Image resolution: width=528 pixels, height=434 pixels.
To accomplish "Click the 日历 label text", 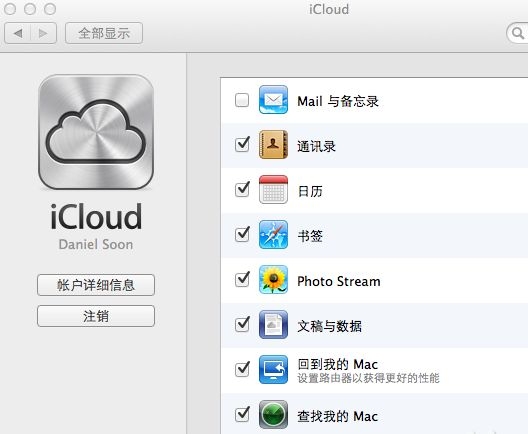I will 310,191.
